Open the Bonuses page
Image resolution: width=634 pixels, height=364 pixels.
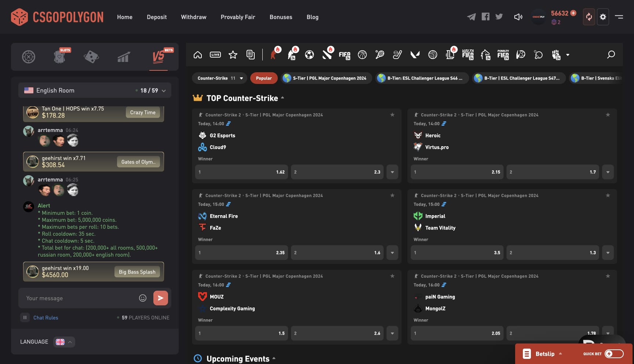[281, 17]
